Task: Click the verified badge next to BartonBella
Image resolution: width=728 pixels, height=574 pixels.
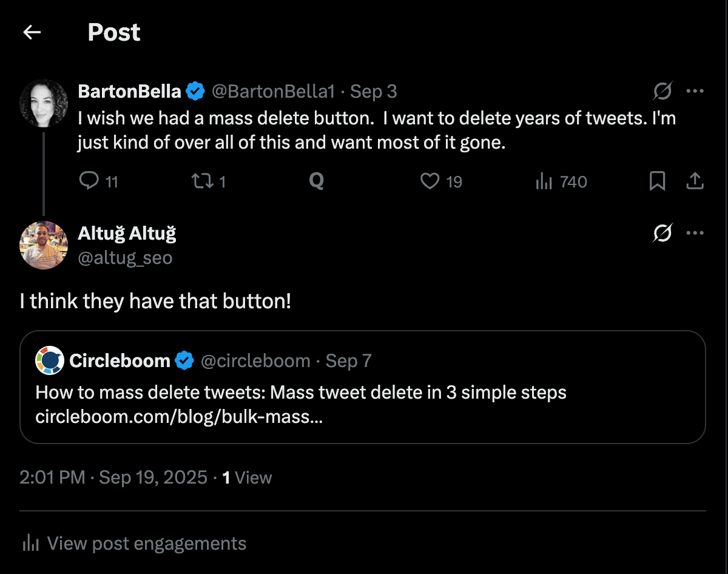Action: (194, 91)
